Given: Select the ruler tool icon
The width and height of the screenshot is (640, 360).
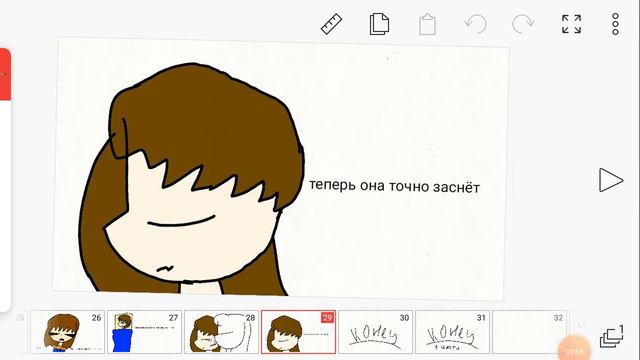Looking at the screenshot, I should (x=331, y=24).
